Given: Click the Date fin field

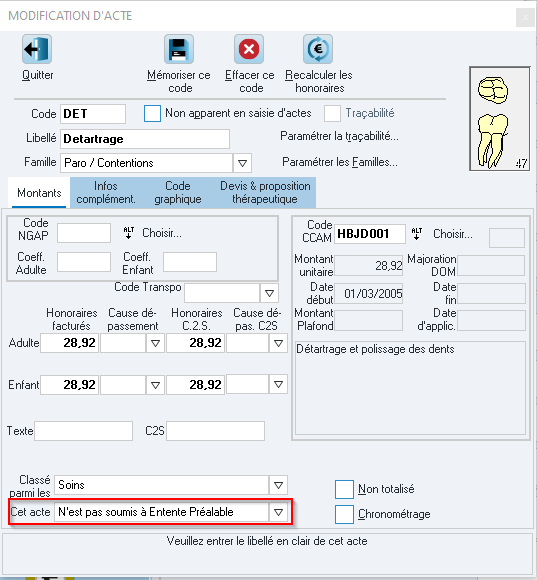Looking at the screenshot, I should (491, 294).
